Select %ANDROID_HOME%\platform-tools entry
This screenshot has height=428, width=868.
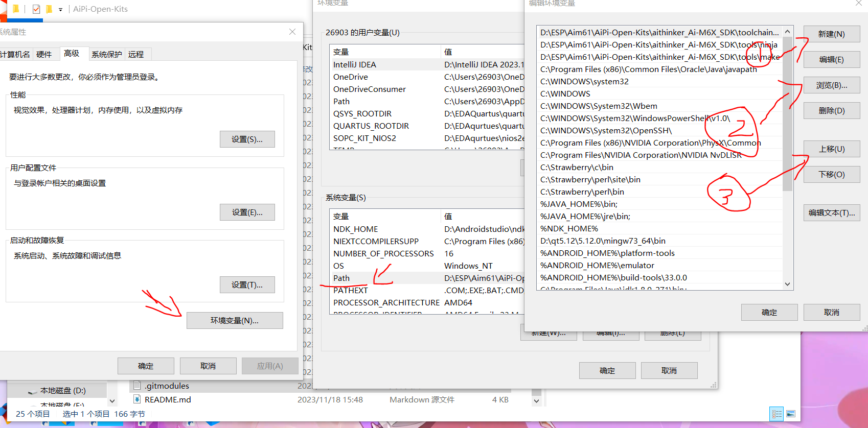659,253
